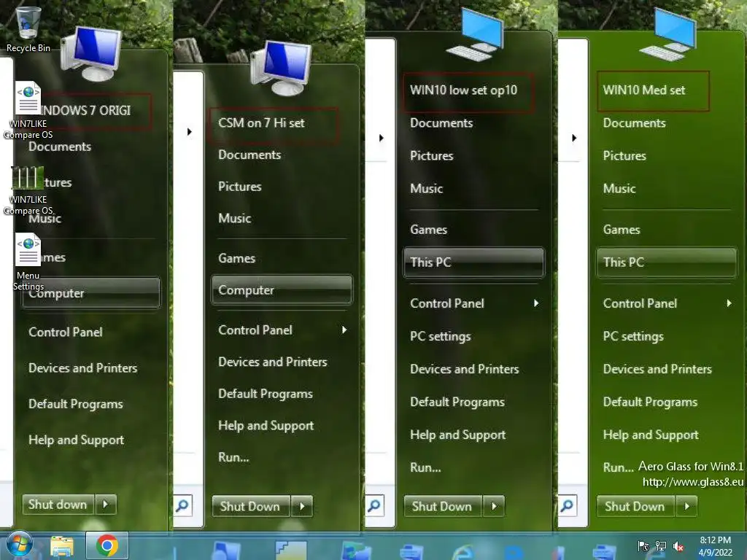
Task: Open Computer in the CSM on 7 Hi set menu
Action: coord(282,289)
